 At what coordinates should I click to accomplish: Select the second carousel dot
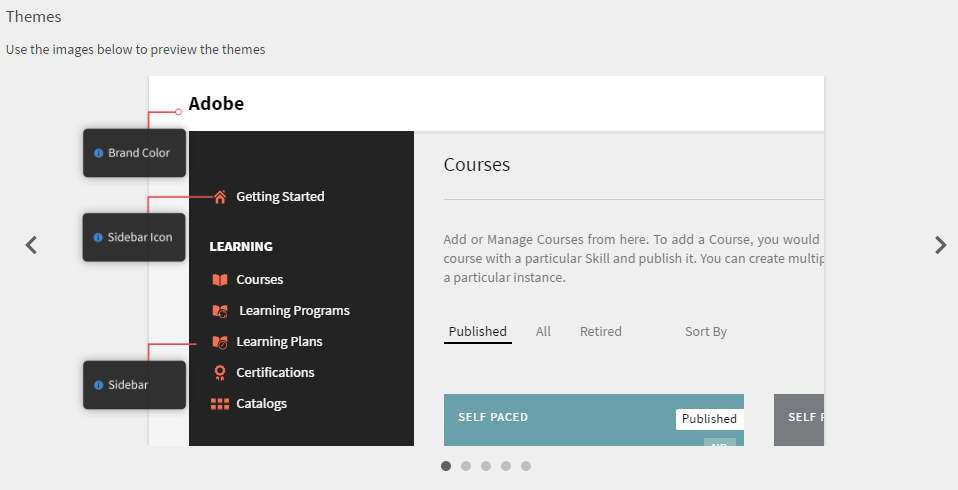pos(466,466)
